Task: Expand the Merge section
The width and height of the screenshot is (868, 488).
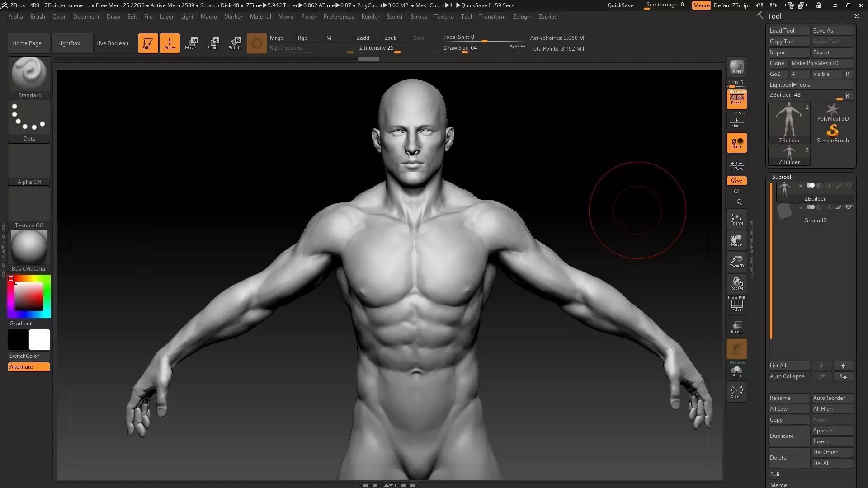Action: pos(778,485)
